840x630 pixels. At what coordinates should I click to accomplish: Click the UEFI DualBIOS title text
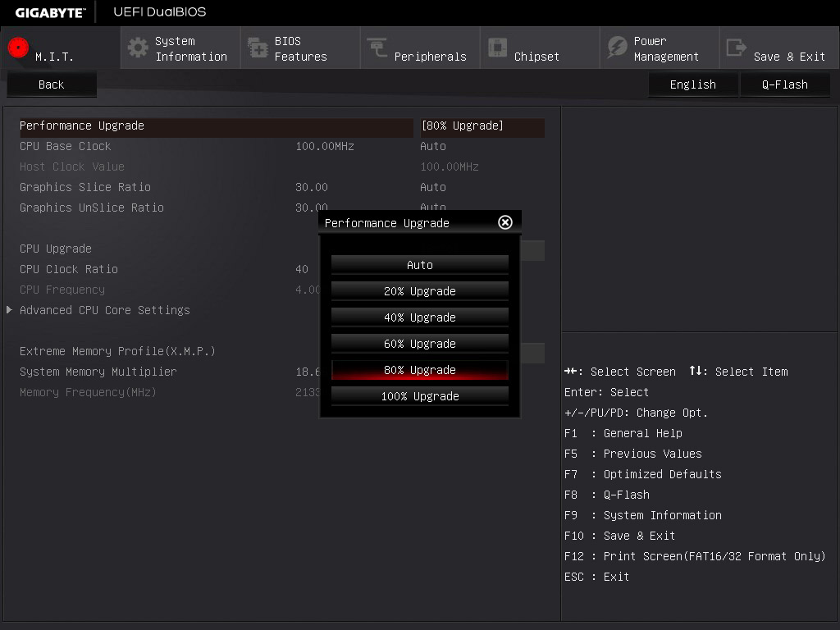[160, 11]
